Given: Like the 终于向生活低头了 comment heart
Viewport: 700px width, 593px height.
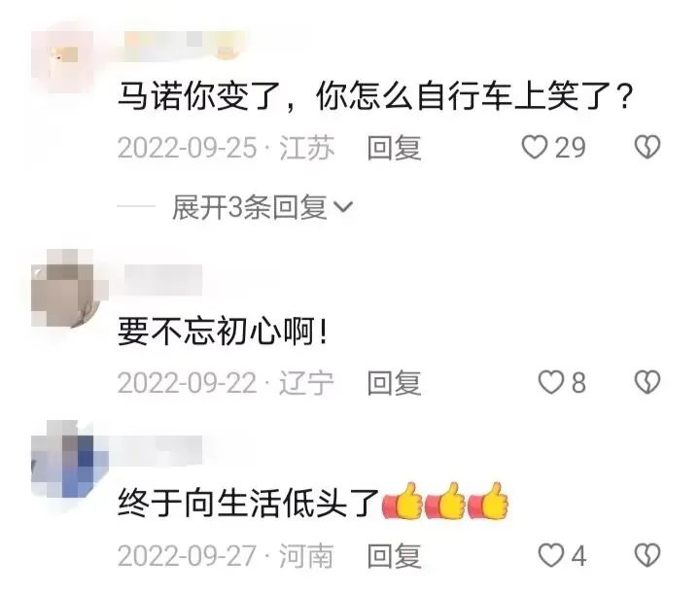Looking at the screenshot, I should click(x=551, y=555).
